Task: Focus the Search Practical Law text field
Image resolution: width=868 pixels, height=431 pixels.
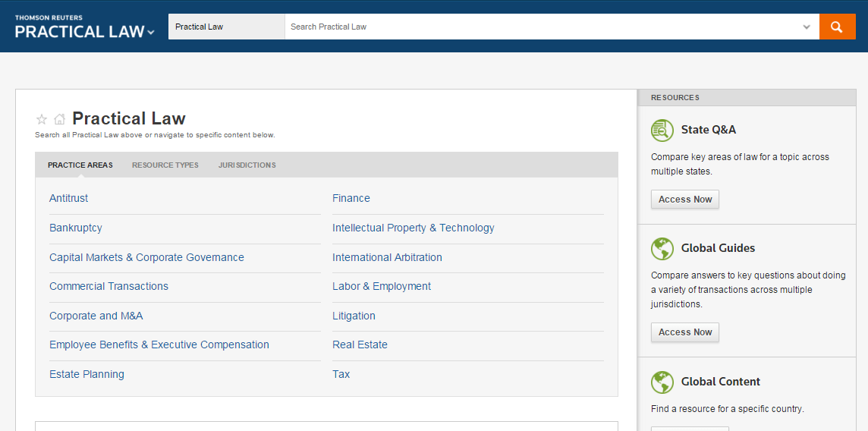Action: [542, 27]
